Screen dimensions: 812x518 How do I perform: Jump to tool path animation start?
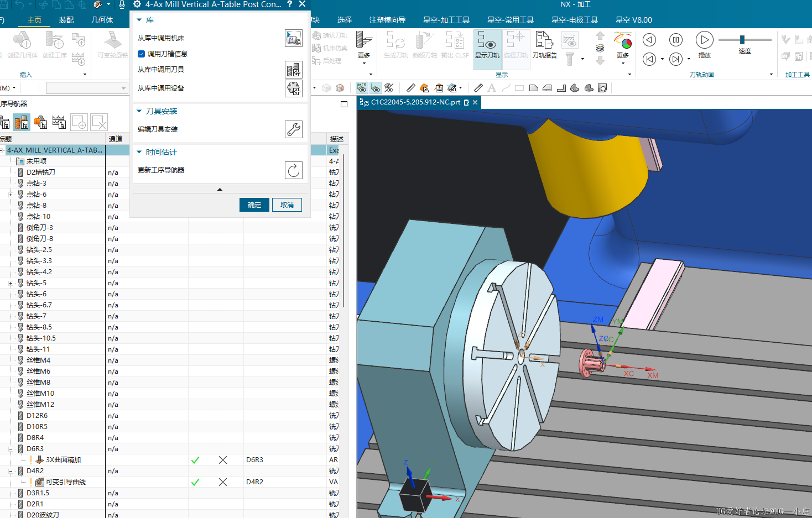point(649,59)
